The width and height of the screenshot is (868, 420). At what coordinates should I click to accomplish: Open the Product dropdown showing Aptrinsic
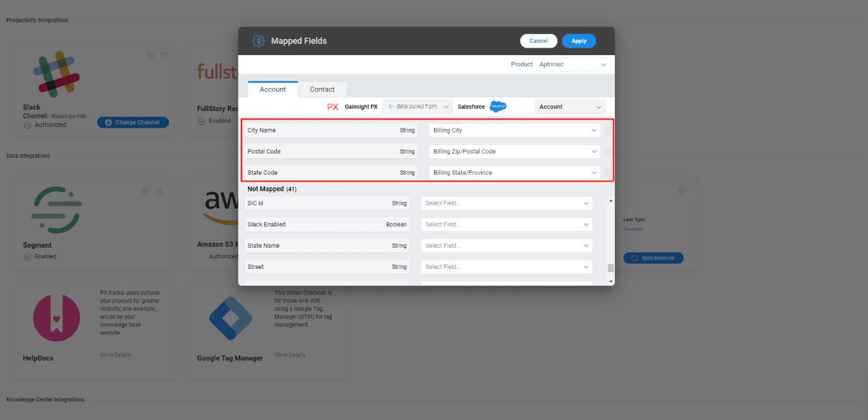(571, 64)
